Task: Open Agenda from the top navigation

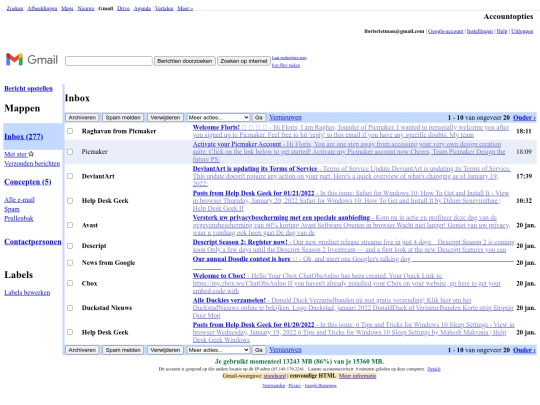Action: 142,8
